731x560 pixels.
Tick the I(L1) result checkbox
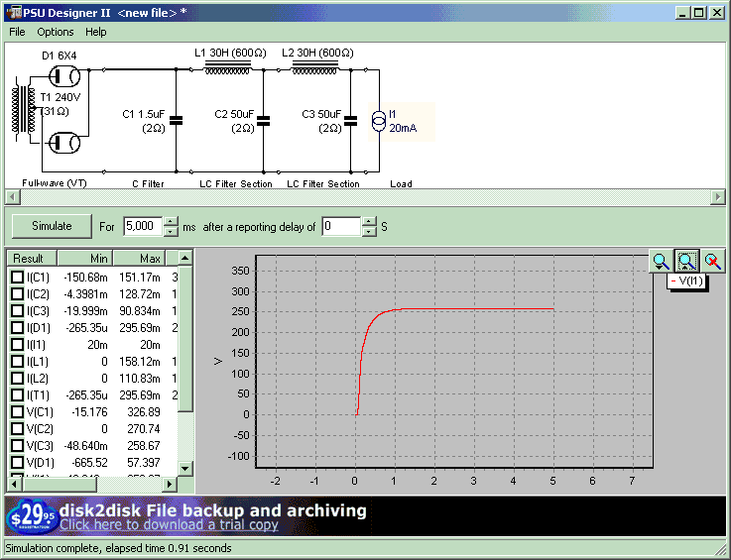17,361
